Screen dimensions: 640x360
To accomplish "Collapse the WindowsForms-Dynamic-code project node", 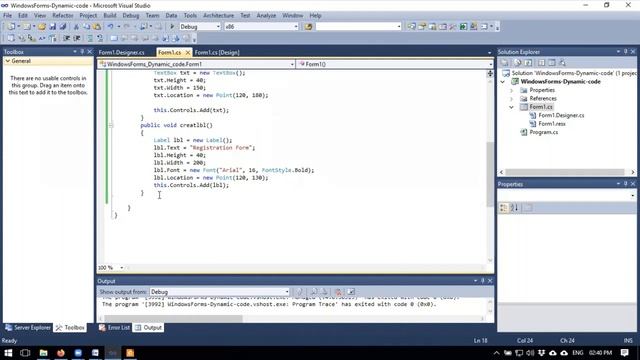I will (503, 82).
